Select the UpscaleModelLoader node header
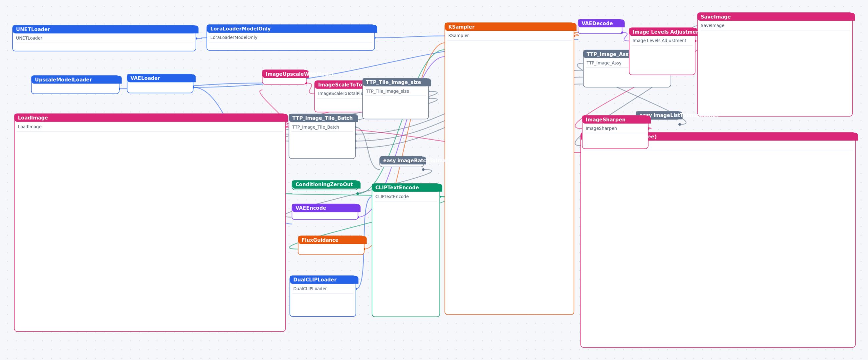Image resolution: width=868 pixels, height=360 pixels. coord(76,79)
